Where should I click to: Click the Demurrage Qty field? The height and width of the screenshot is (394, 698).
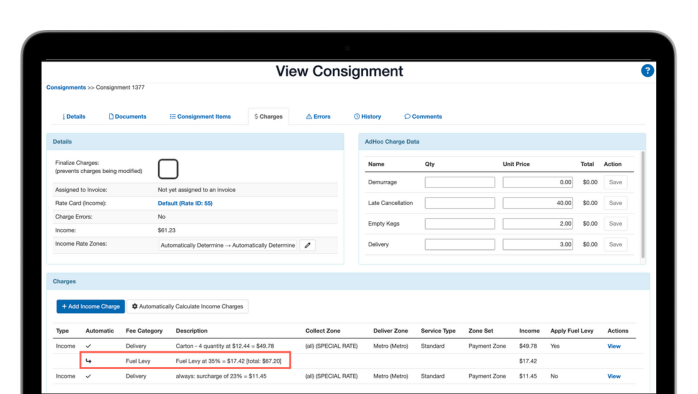pos(460,182)
